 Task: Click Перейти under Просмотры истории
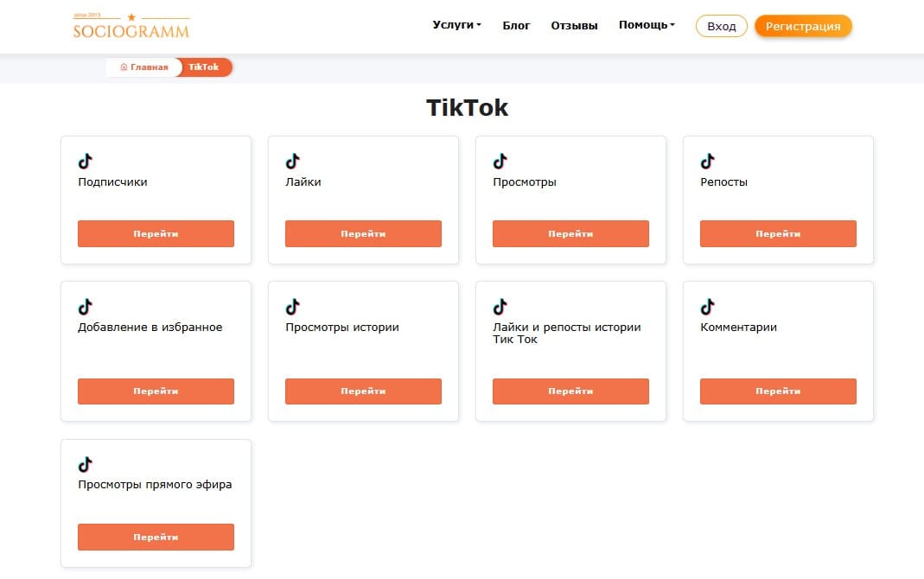(363, 391)
